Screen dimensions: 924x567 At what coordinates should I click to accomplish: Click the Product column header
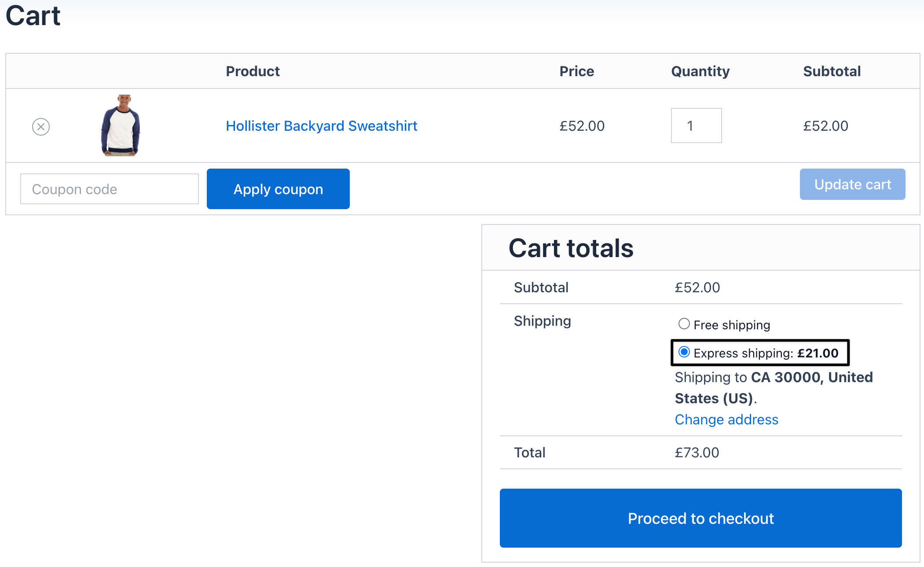pos(253,71)
